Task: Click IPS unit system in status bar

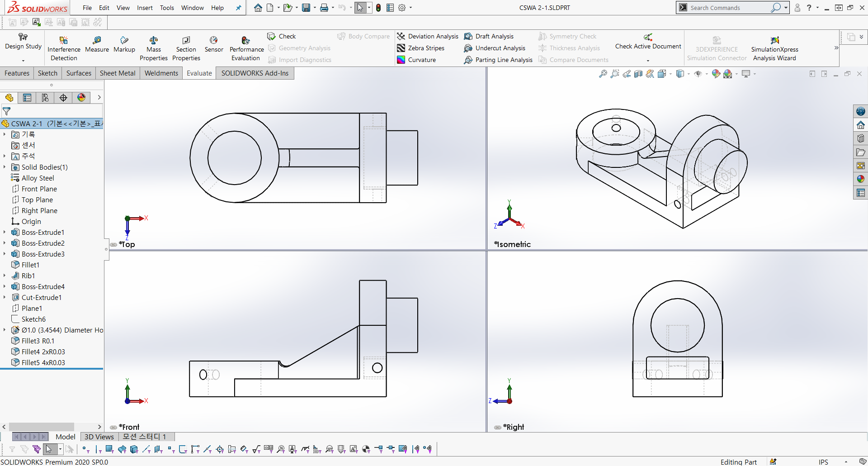Action: [x=823, y=461]
